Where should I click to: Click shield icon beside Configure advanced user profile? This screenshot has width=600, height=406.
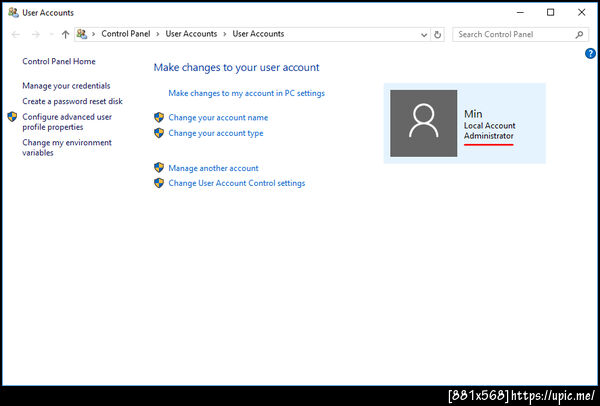(x=12, y=117)
